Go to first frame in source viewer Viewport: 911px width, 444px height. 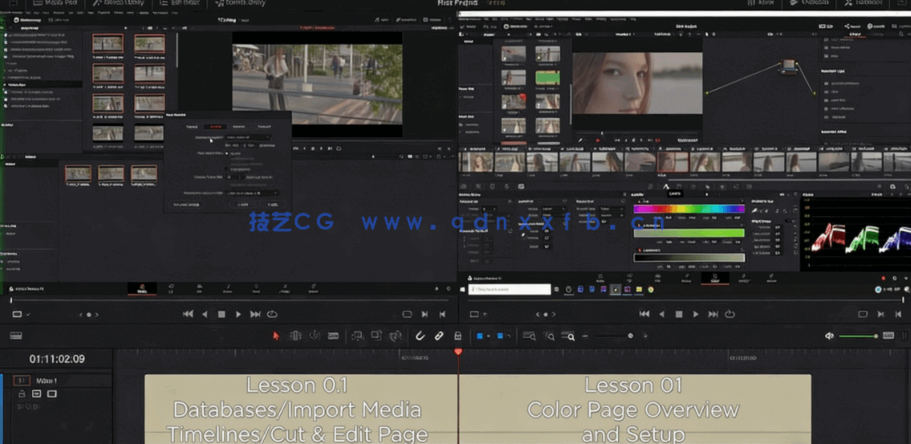coord(188,314)
